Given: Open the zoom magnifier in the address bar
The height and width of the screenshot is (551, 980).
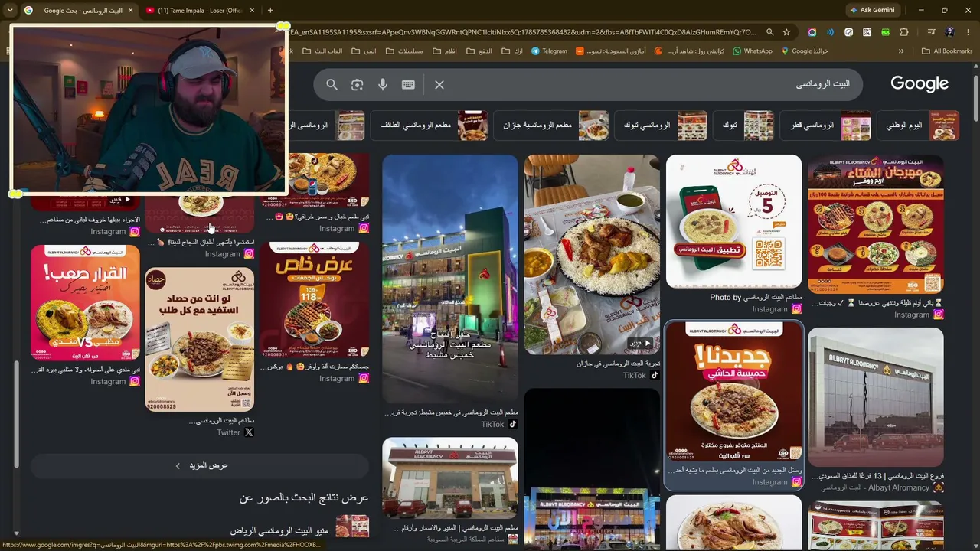Looking at the screenshot, I should click(770, 32).
